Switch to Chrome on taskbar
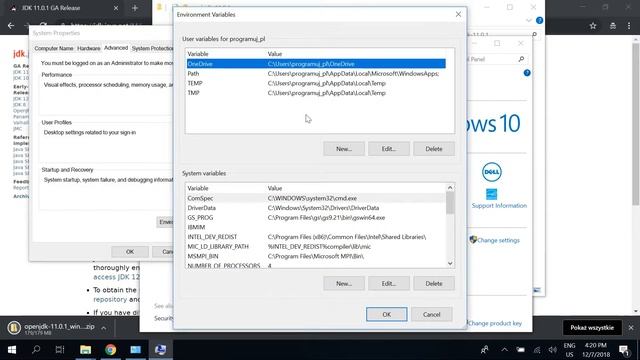Viewport: 640px width, 360px height. click(110, 349)
